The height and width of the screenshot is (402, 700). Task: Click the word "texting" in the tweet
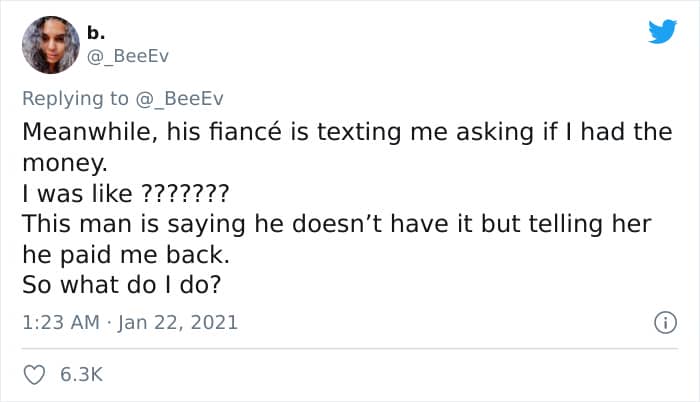tap(367, 133)
